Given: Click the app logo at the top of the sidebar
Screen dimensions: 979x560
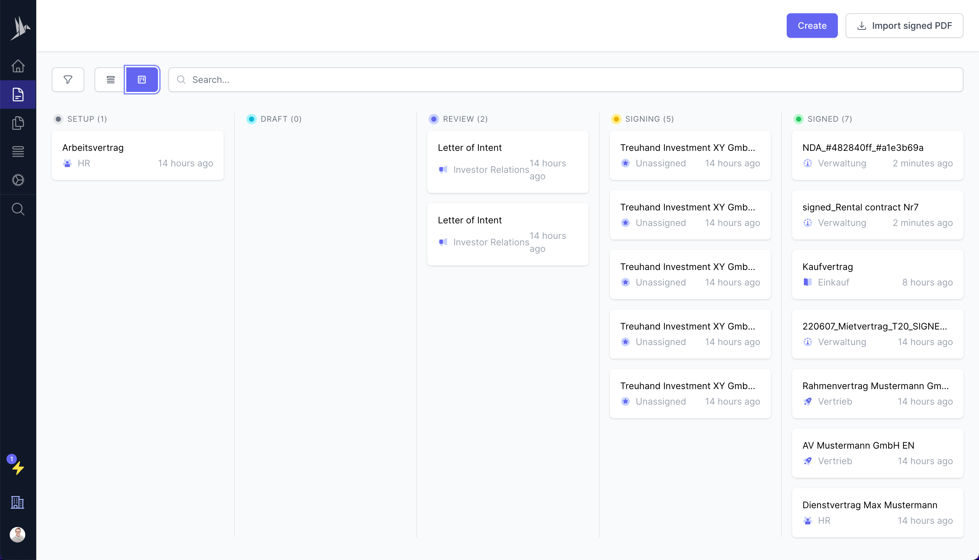Looking at the screenshot, I should [20, 28].
